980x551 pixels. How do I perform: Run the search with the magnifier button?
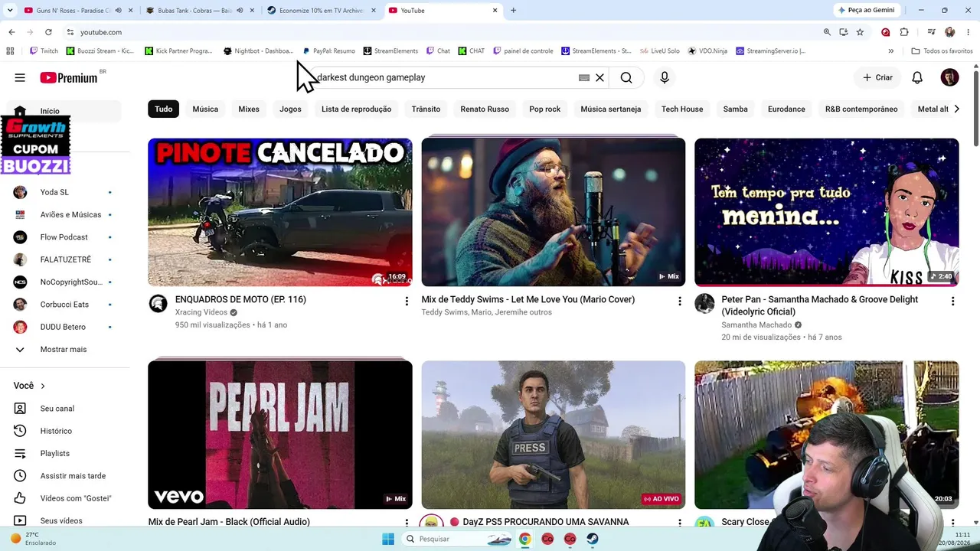(x=626, y=77)
